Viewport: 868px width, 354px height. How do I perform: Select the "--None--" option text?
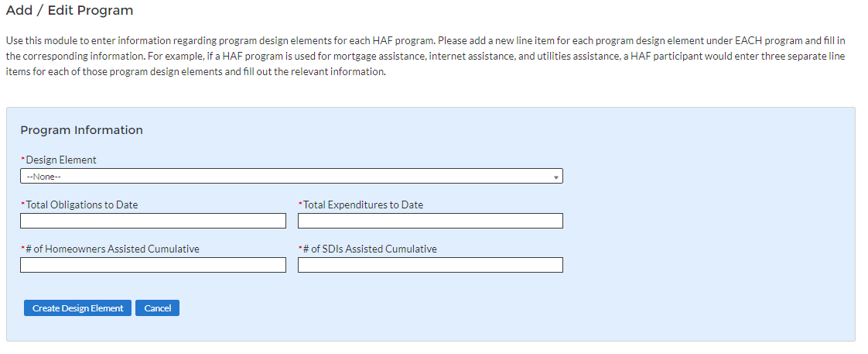(x=44, y=177)
